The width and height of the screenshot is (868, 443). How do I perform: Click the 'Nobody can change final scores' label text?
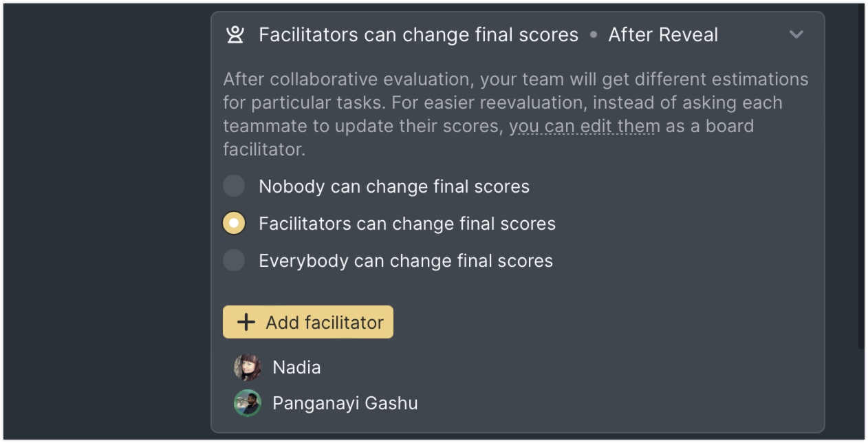(x=394, y=186)
